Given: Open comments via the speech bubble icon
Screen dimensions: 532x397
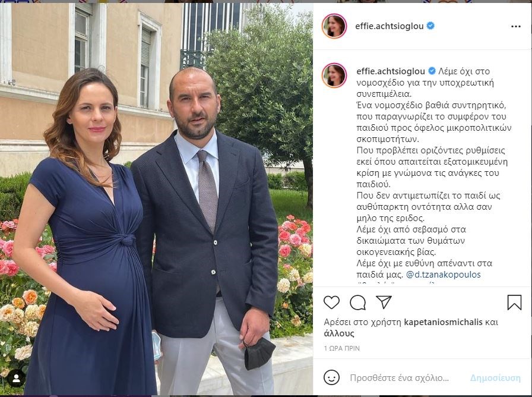Looking at the screenshot, I should [x=357, y=303].
